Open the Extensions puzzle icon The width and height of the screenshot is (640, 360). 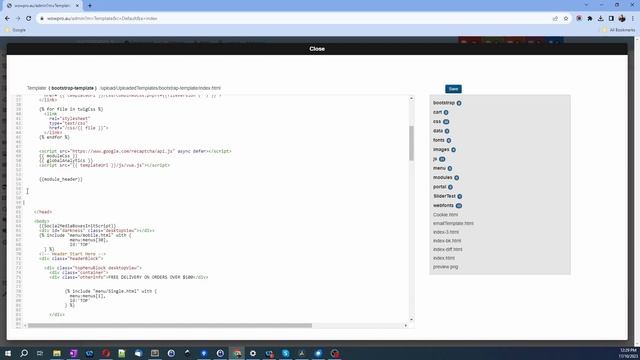(590, 18)
